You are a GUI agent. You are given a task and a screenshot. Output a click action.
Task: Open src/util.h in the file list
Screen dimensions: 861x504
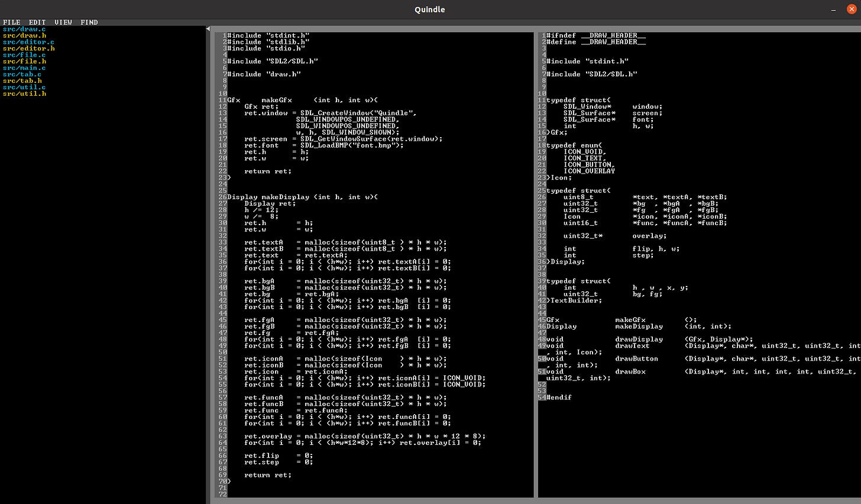24,94
